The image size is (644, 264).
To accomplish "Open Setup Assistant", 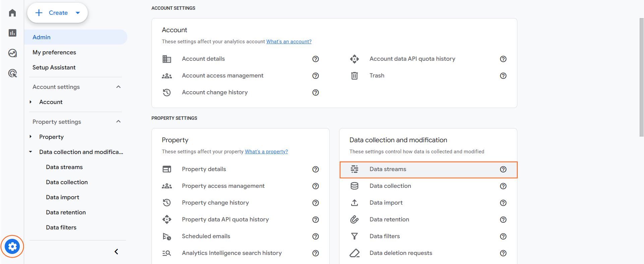I will pyautogui.click(x=54, y=67).
